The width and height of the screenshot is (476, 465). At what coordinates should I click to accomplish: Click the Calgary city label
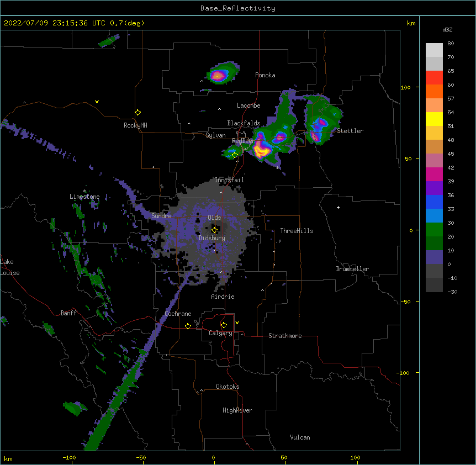[220, 333]
